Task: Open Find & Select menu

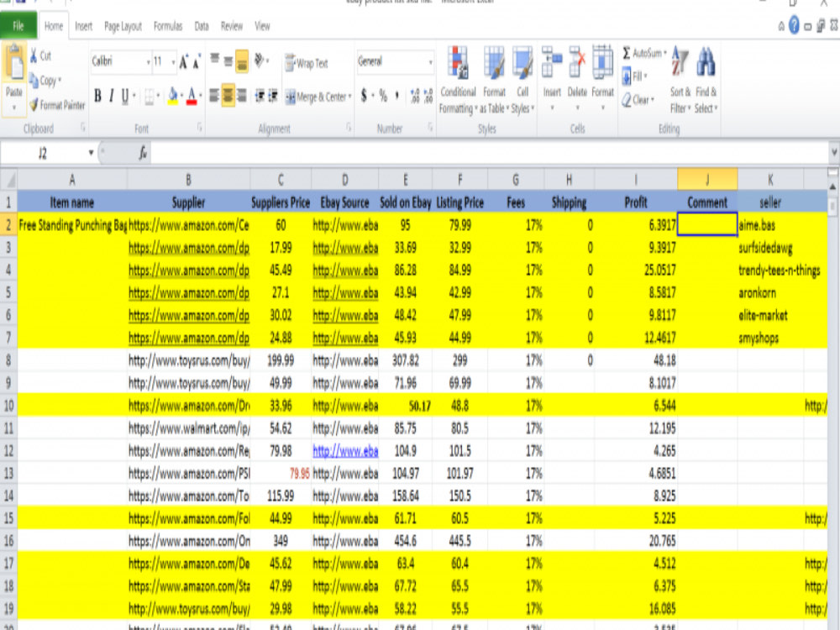Action: [x=706, y=81]
